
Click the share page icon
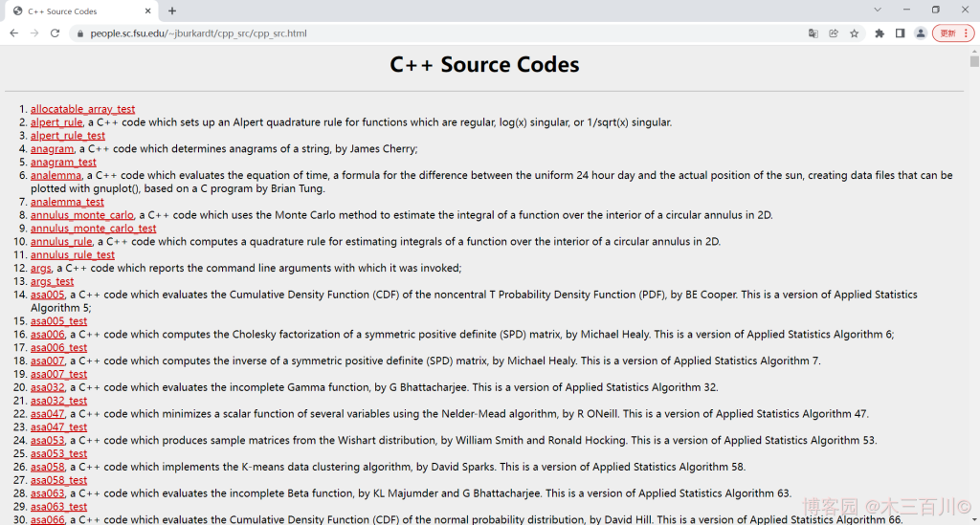click(834, 33)
